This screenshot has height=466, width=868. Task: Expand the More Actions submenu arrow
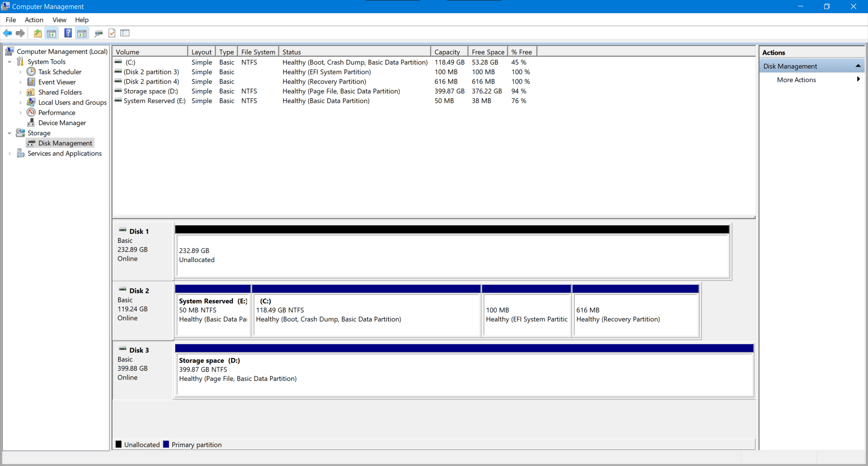pos(859,80)
